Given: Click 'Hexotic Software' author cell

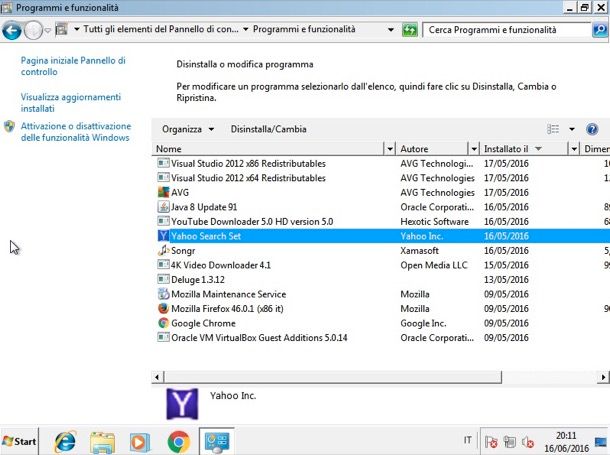Looking at the screenshot, I should (x=434, y=221).
